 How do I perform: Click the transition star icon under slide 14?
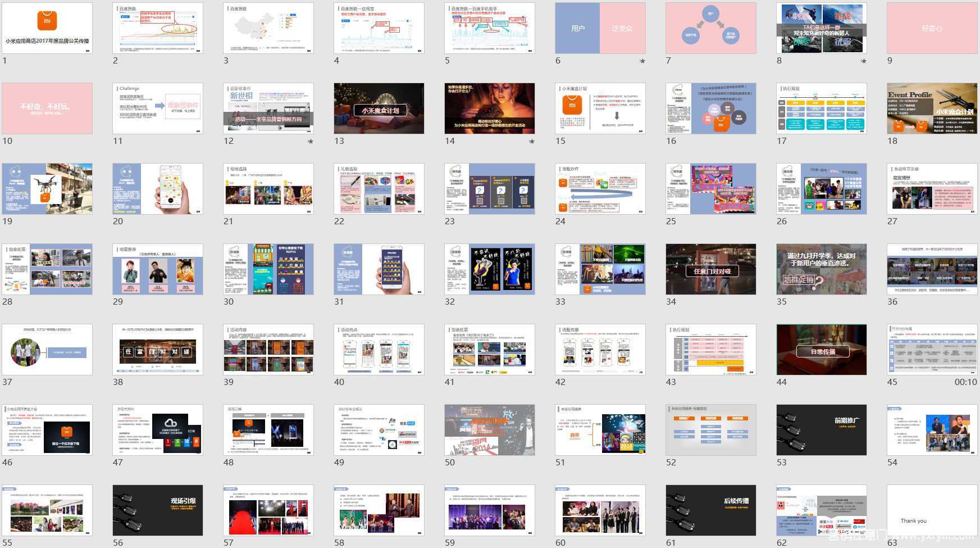click(x=532, y=141)
